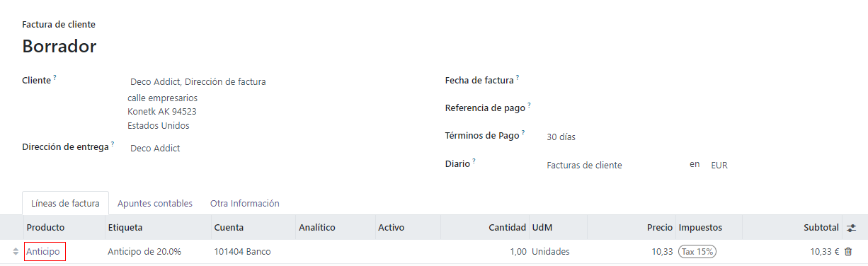Grab the row reorder handle beside Anticipo
Image resolution: width=868 pixels, height=266 pixels.
click(x=16, y=251)
